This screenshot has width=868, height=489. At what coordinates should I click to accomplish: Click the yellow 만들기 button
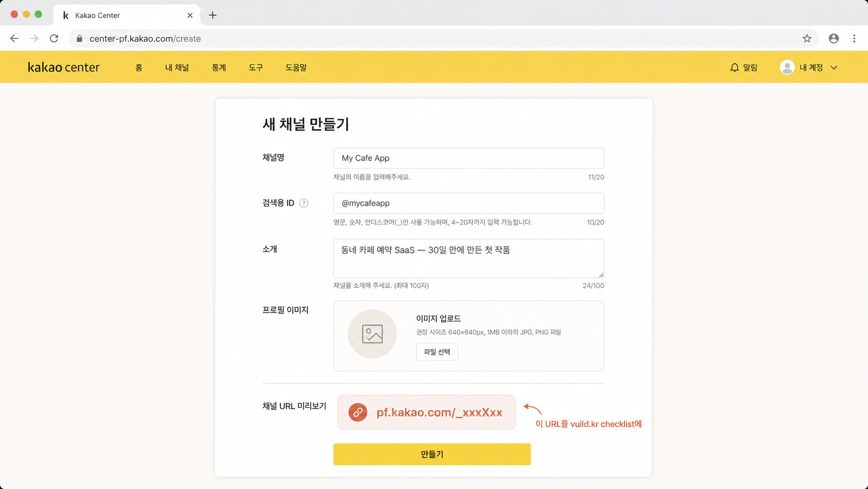pos(432,454)
